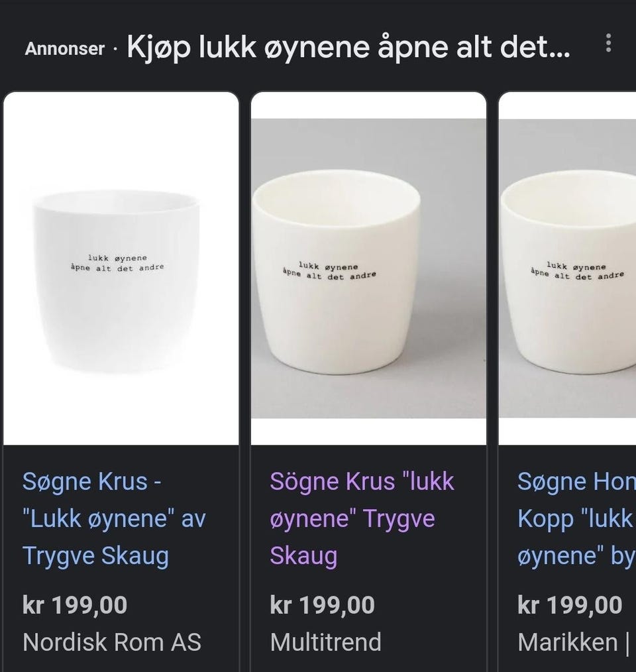Tap the mug text on the first product
Image resolution: width=636 pixels, height=672 pixels.
117,262
